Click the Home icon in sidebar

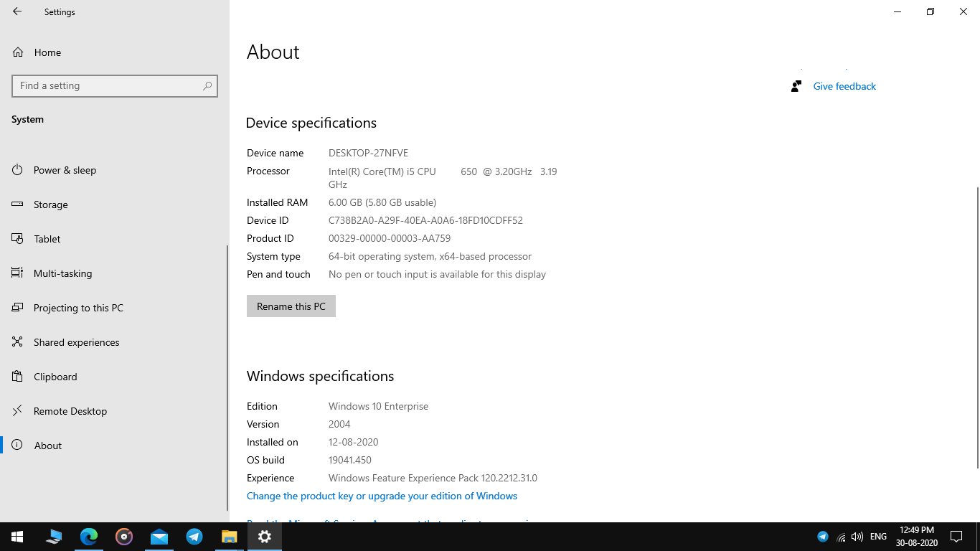[17, 52]
